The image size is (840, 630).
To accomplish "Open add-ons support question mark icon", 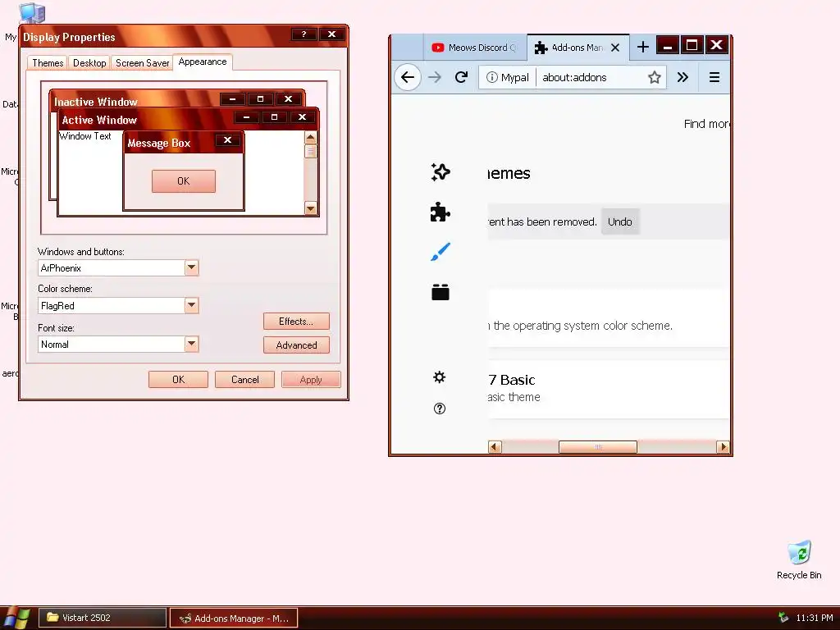I will tap(440, 409).
